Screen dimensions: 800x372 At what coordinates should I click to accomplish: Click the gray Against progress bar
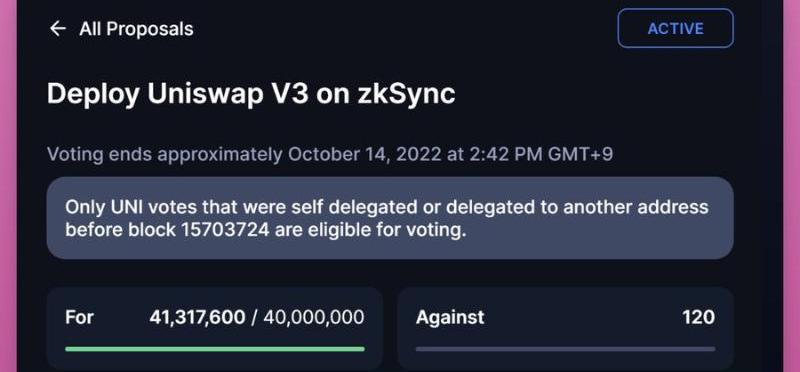click(565, 349)
